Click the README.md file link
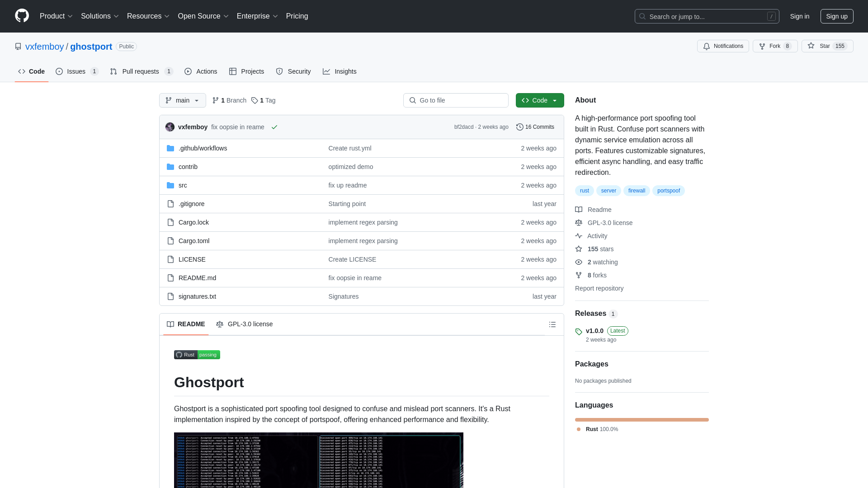This screenshot has width=868, height=488. click(x=197, y=278)
